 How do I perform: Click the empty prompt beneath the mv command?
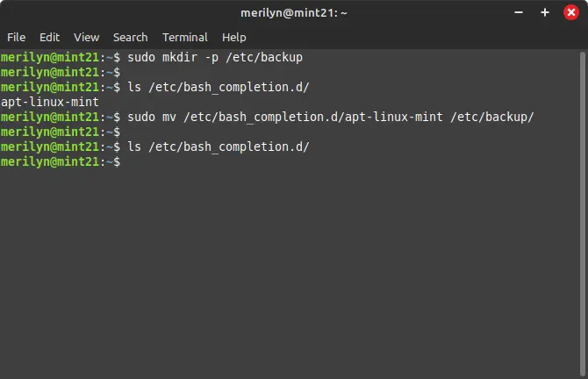[61, 132]
